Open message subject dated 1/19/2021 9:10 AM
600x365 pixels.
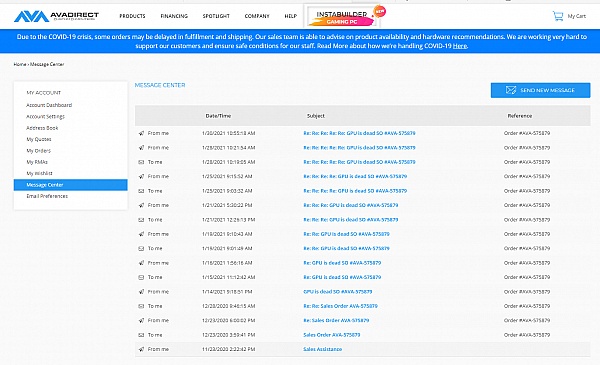click(346, 234)
